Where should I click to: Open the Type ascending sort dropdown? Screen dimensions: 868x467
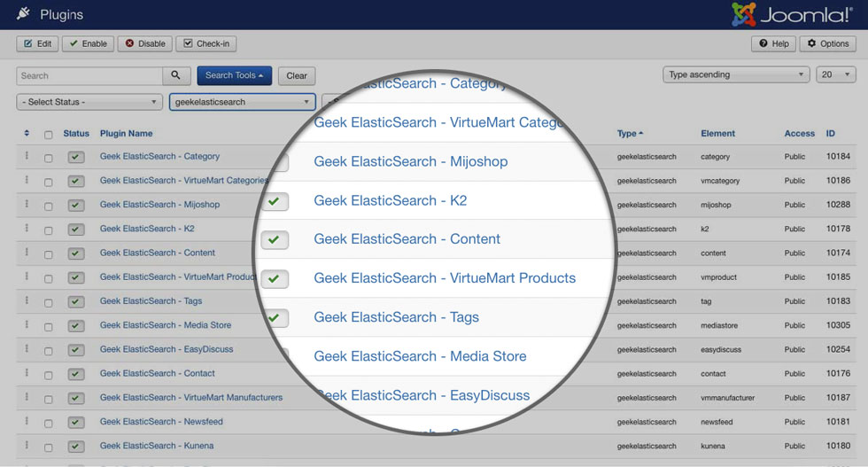click(x=736, y=74)
